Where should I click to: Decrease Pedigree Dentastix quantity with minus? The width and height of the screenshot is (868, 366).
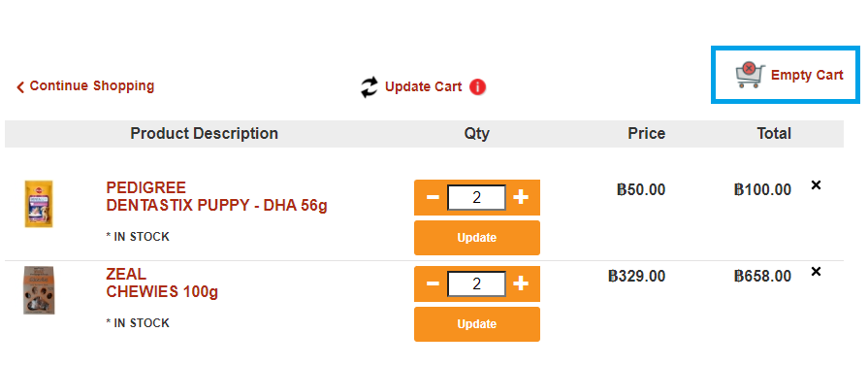tap(433, 197)
